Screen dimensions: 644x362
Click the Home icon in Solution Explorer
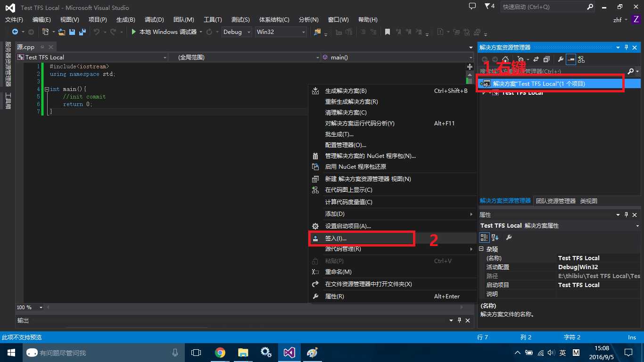click(x=505, y=59)
